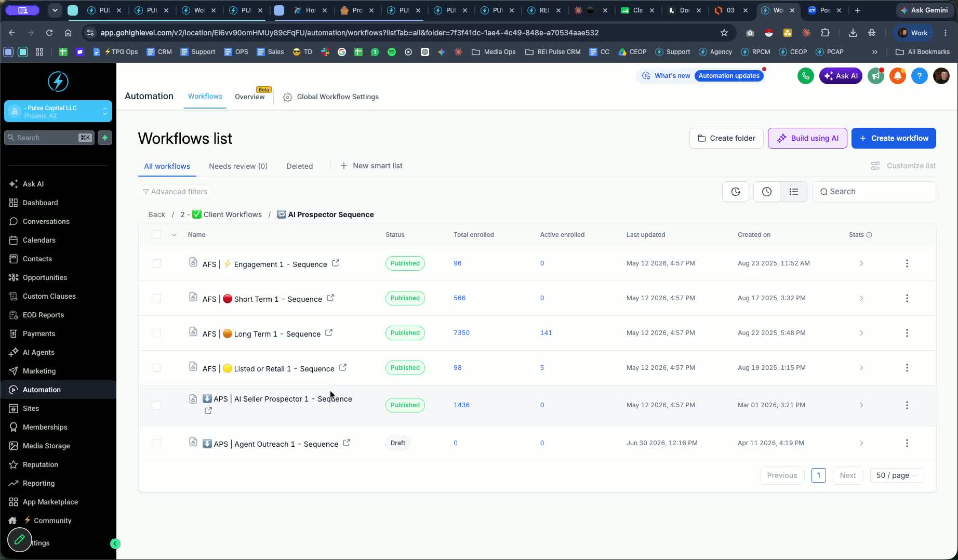Click active enrolled 141 value
The image size is (958, 560).
coord(546,333)
